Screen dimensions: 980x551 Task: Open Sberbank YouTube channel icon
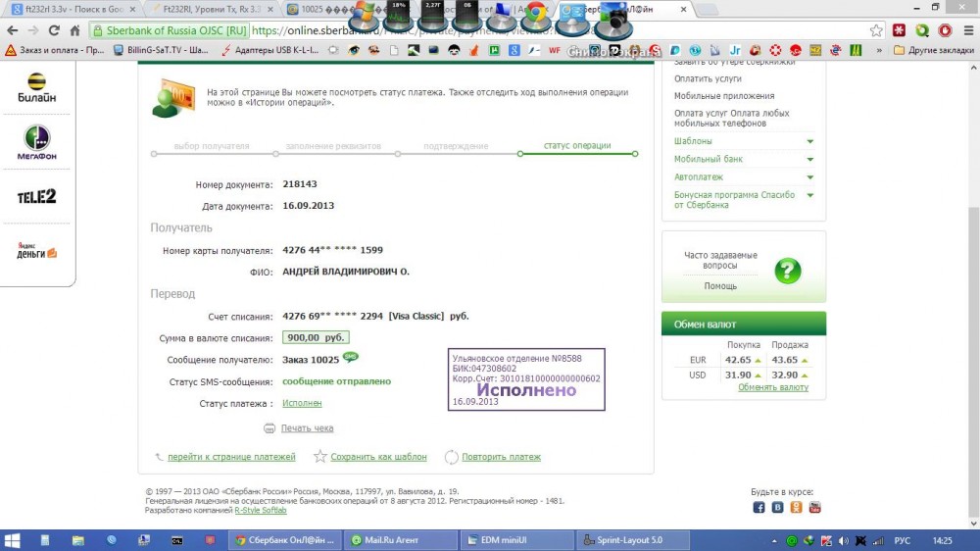[814, 507]
